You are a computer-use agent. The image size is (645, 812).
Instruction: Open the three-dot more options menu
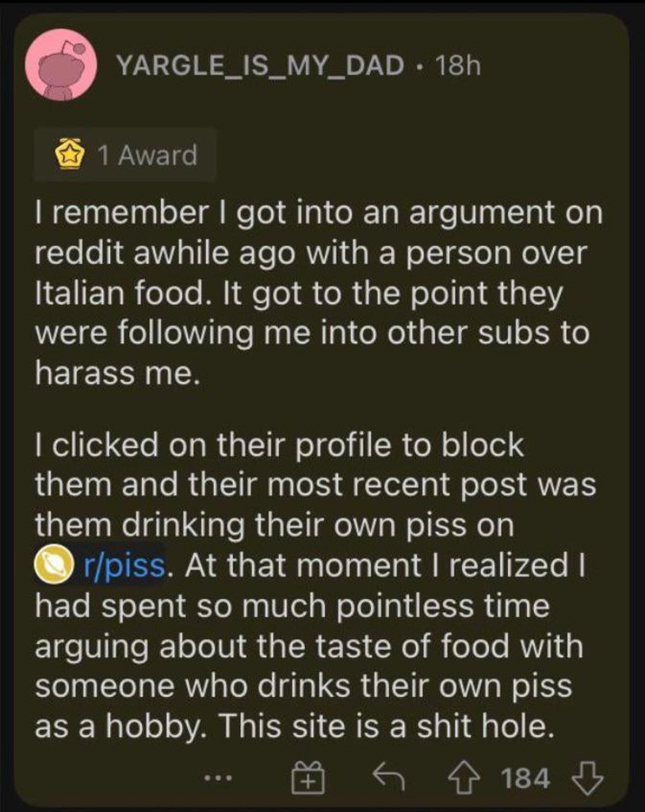218,777
